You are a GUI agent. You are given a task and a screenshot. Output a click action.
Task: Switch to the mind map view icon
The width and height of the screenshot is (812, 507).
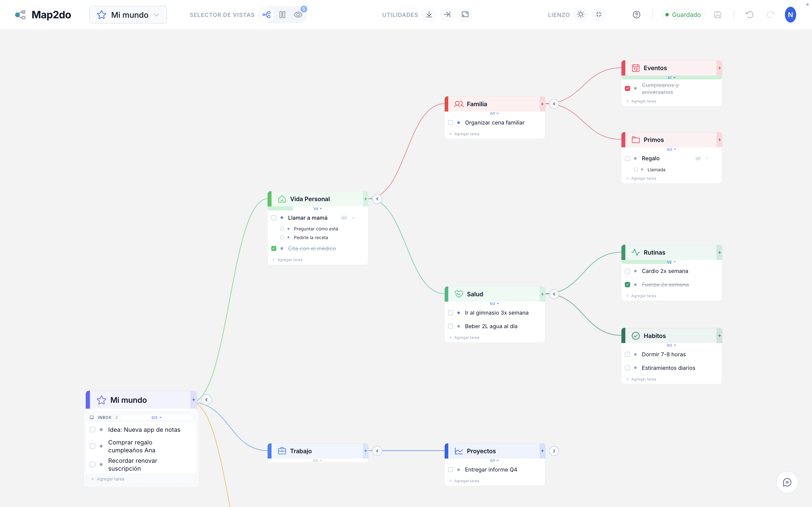pyautogui.click(x=266, y=15)
